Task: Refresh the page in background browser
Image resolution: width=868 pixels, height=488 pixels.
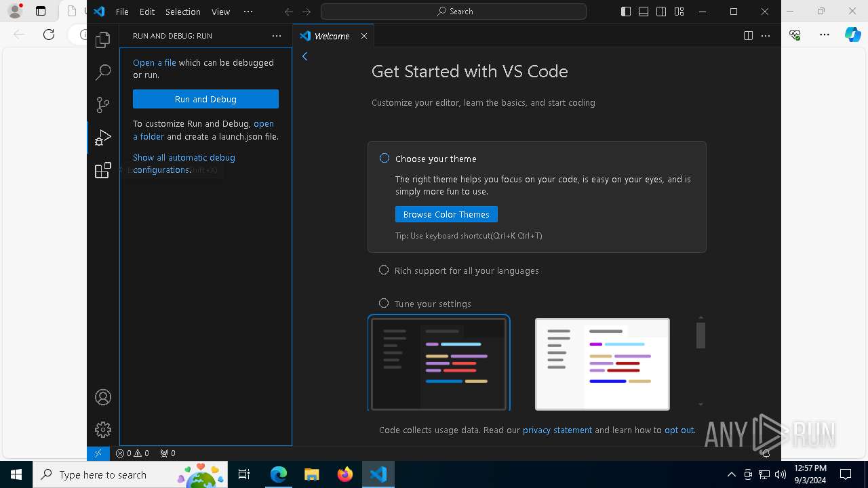Action: [x=49, y=35]
